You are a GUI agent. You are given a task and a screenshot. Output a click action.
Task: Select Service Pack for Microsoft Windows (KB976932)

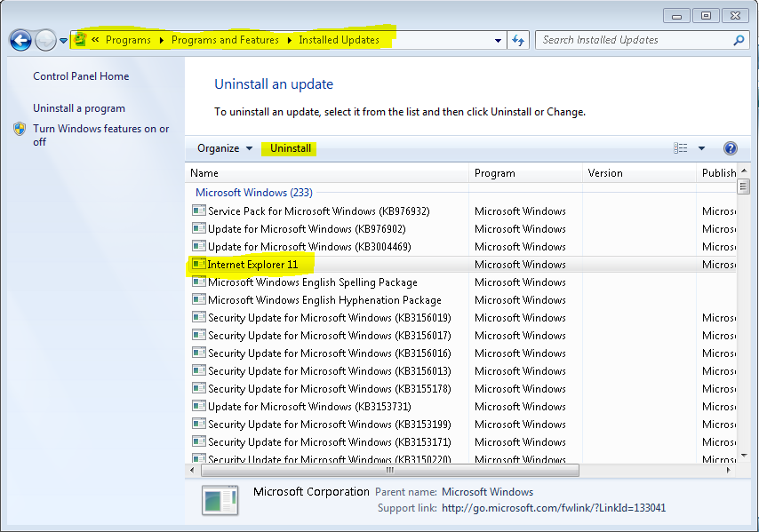tap(319, 211)
